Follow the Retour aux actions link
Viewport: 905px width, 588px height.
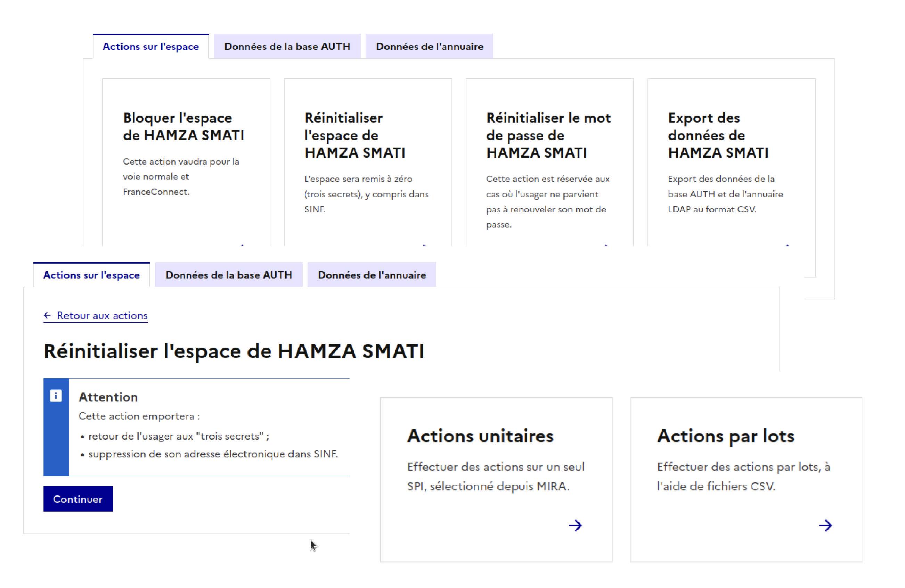(x=101, y=315)
